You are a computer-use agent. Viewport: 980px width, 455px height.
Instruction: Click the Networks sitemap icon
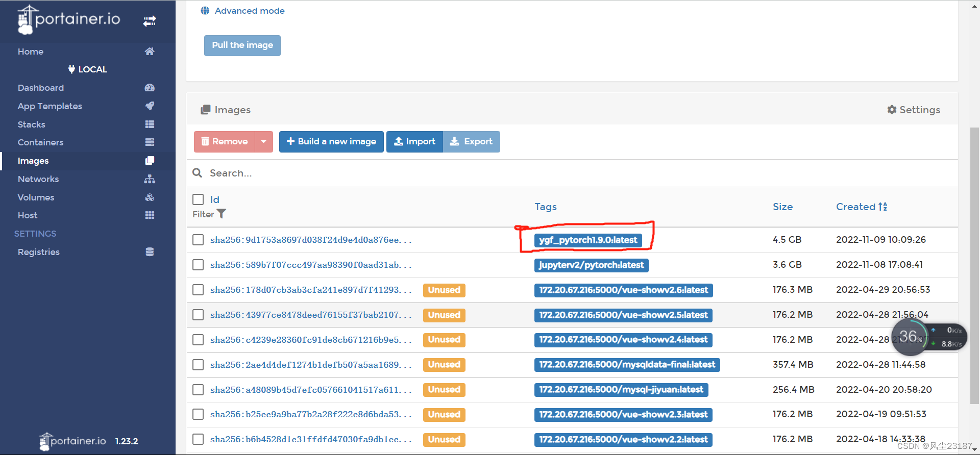pyautogui.click(x=150, y=179)
